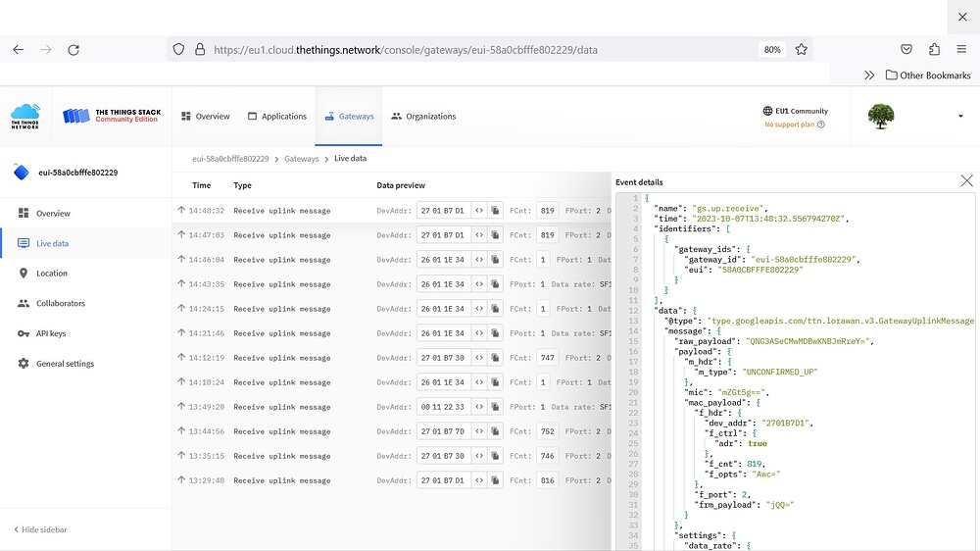Toggle hex view for the 14:43:35 DevAddr

point(479,284)
